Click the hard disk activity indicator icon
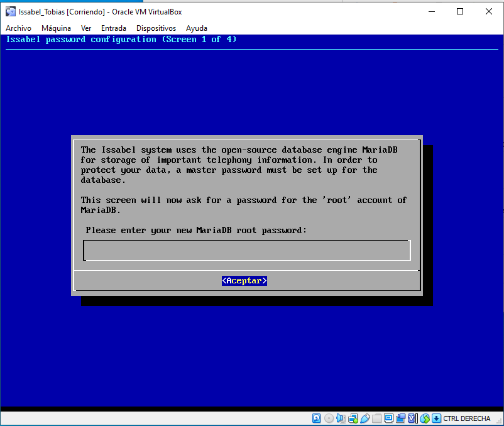 (x=317, y=418)
